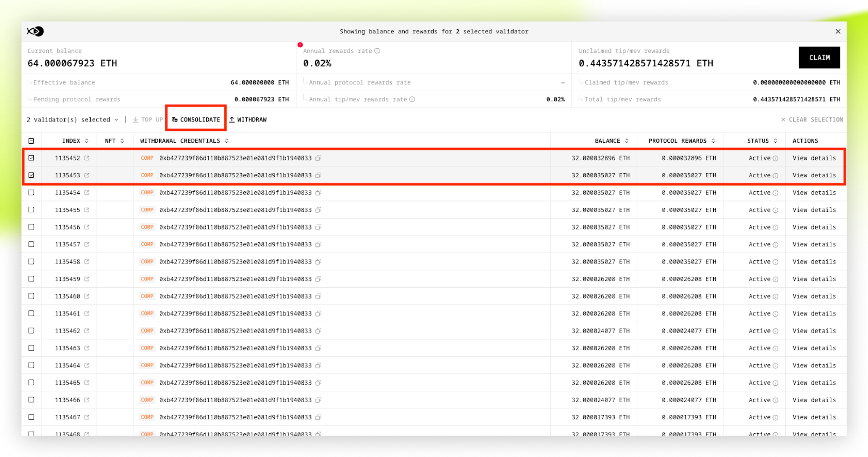The image size is (868, 457).
Task: Click the Consolidate validators icon
Action: pyautogui.click(x=175, y=120)
